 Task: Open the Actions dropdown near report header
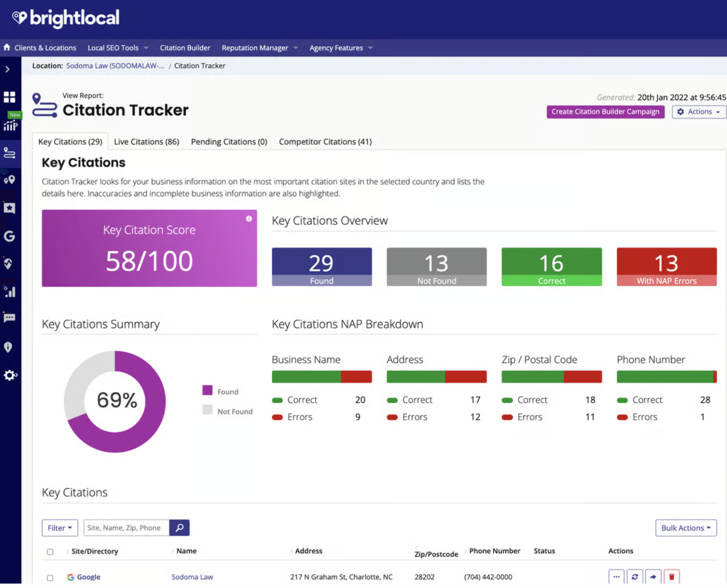(699, 112)
